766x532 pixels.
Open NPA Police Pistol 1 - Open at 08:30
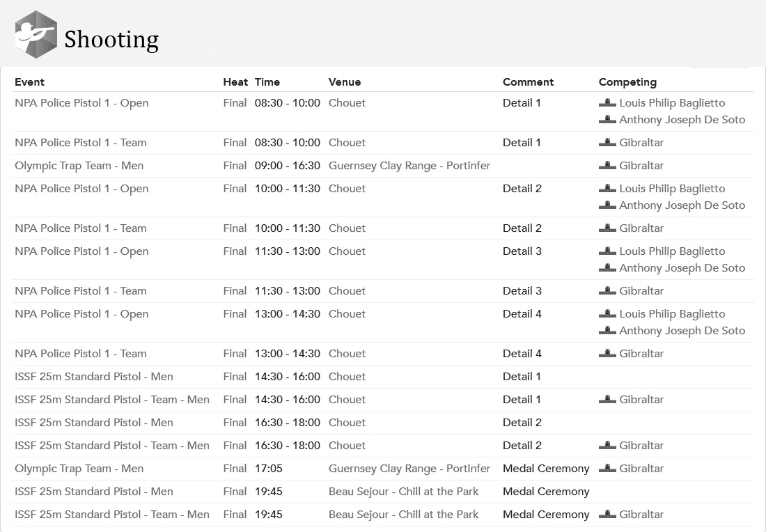[x=81, y=103]
